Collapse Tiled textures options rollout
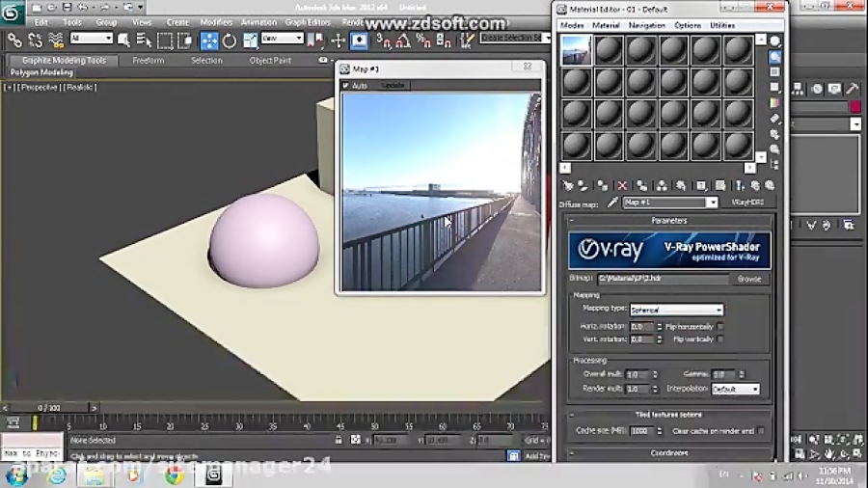Viewport: 868px width, 488px height. (668, 415)
